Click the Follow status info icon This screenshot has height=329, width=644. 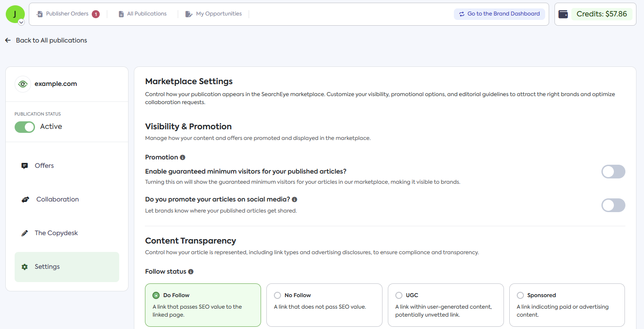[191, 272]
